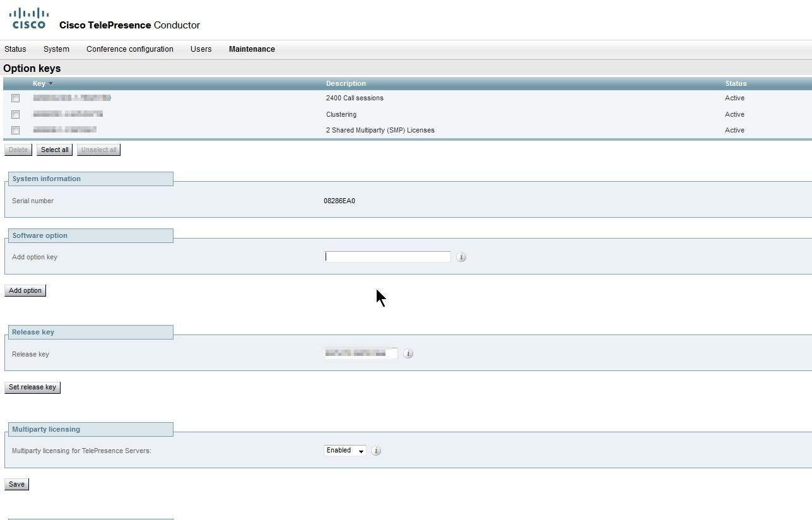This screenshot has height=520, width=812.
Task: Open info icon beside Multiparty licensing dropdown
Action: [376, 451]
